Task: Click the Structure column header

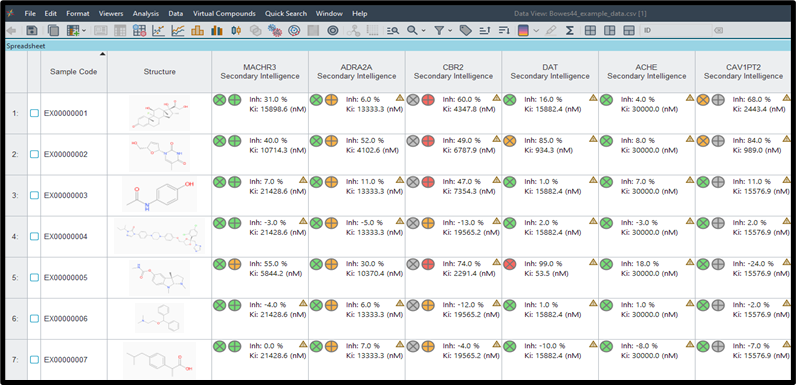Action: coord(159,72)
